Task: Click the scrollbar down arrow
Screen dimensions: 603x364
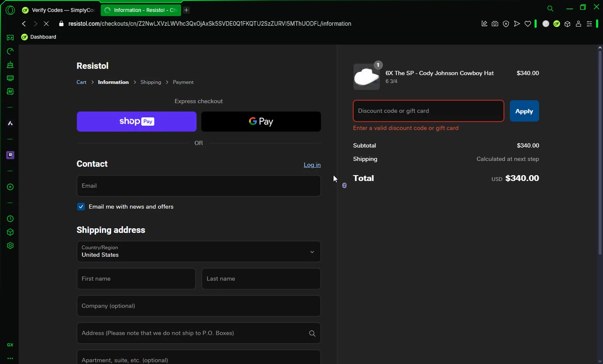Action: pos(600,361)
